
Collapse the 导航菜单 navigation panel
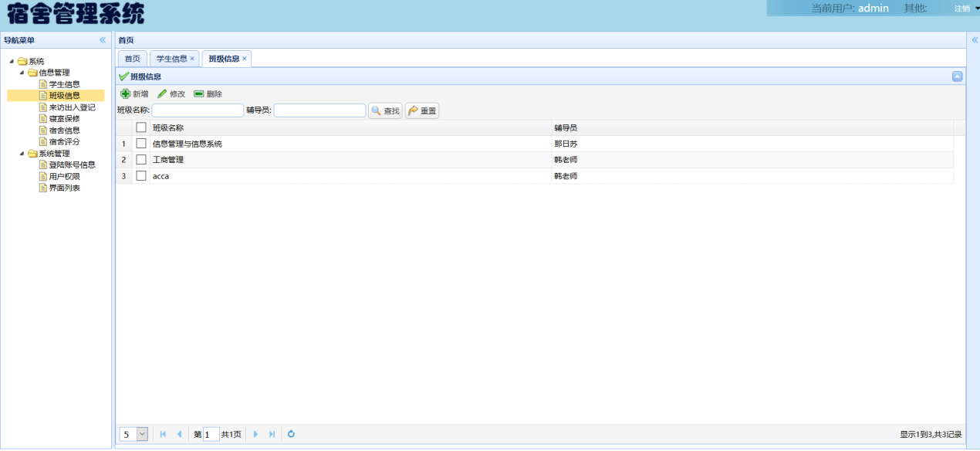(102, 40)
